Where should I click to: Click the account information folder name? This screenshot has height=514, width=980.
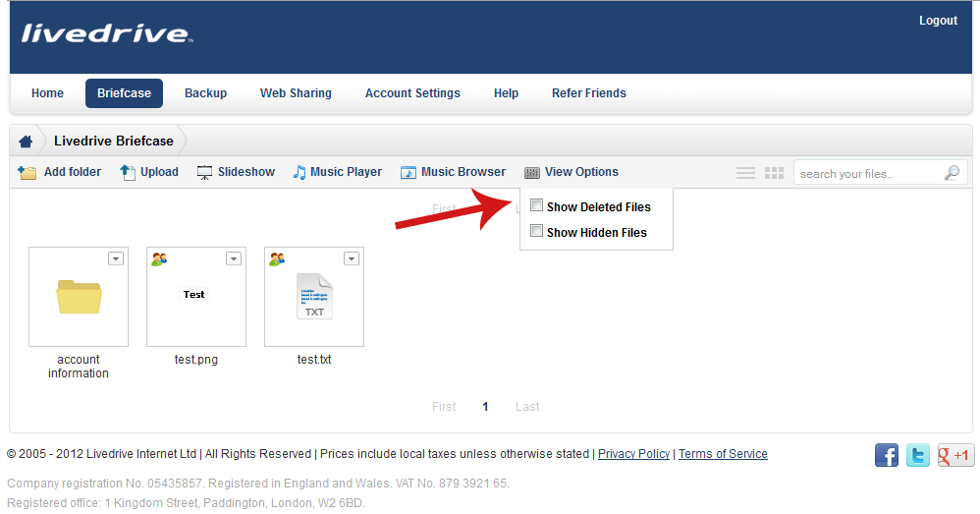(79, 367)
